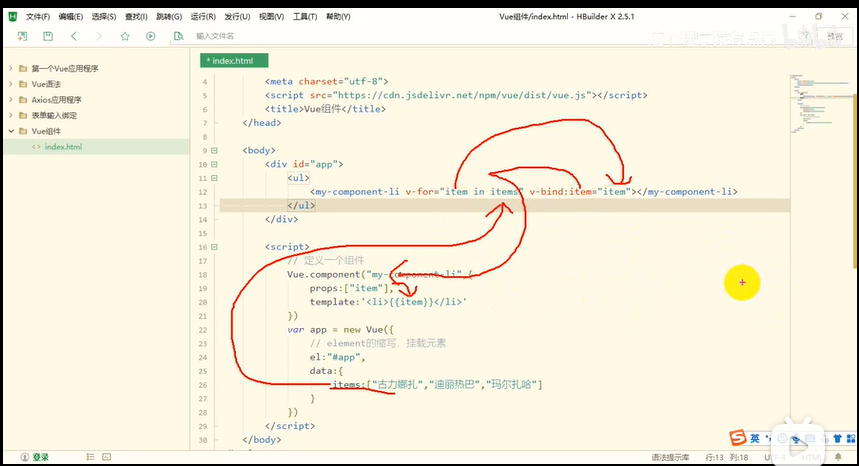Click the folder icon of Axios应用程序
Image resolution: width=859 pixels, height=466 pixels.
[x=23, y=100]
